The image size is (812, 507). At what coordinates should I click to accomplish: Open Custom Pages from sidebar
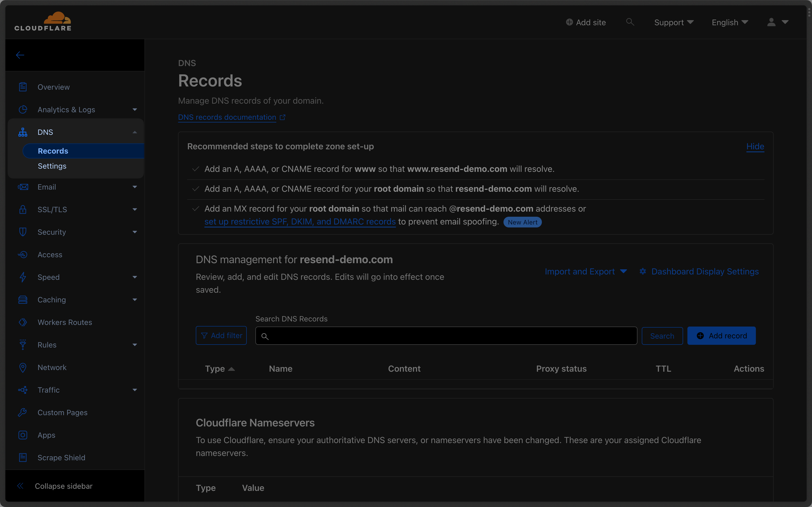coord(62,412)
